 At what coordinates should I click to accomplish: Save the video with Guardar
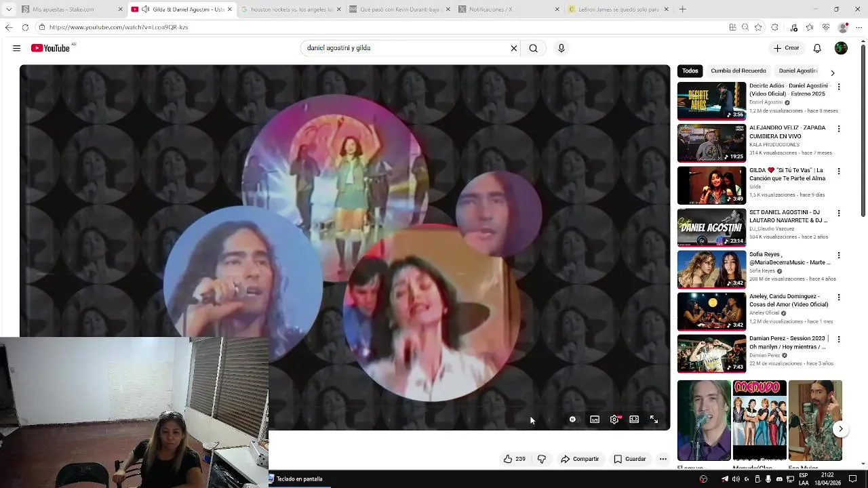[x=630, y=459]
